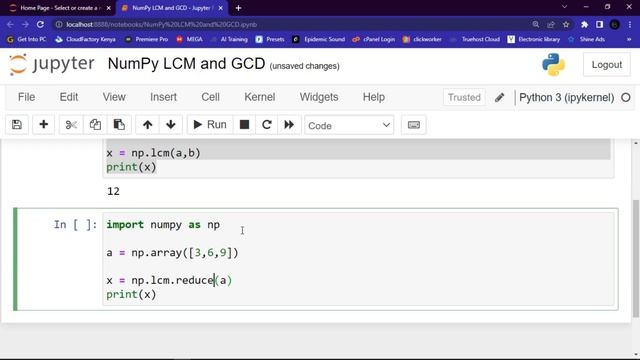Cut selected cells with the scissors icon
Viewport: 640px width, 360px height.
coord(71,124)
